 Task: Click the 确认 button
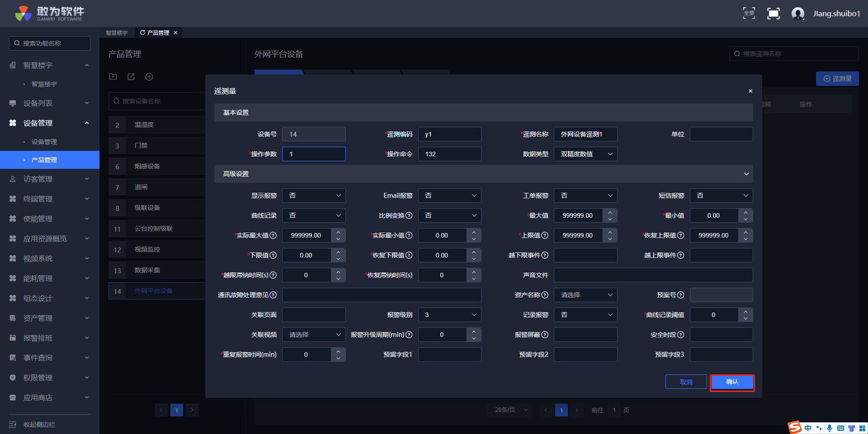coord(732,382)
